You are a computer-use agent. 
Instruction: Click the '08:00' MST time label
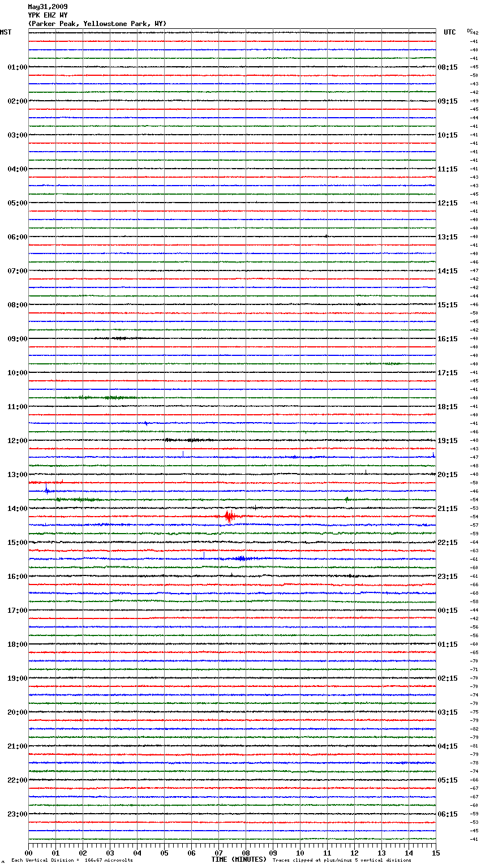click(x=18, y=305)
